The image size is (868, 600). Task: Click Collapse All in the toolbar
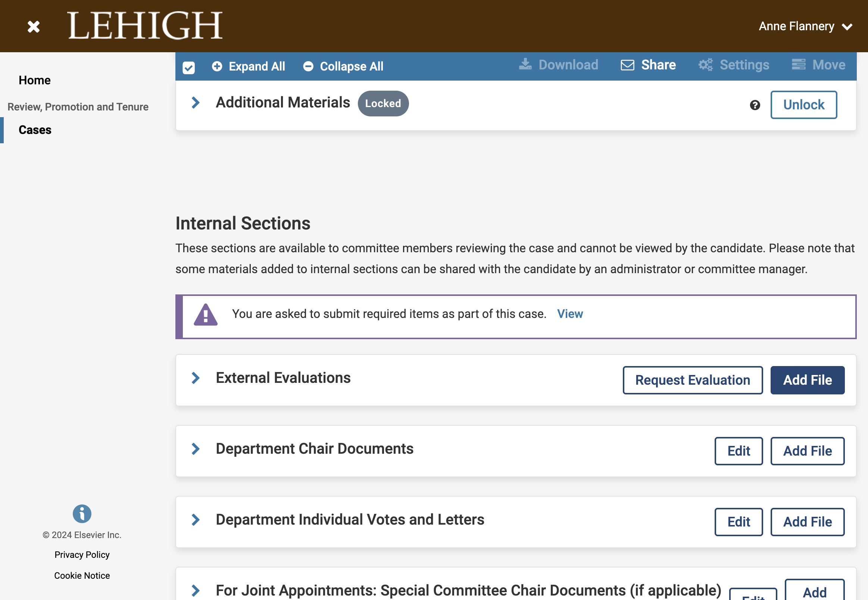click(x=343, y=66)
